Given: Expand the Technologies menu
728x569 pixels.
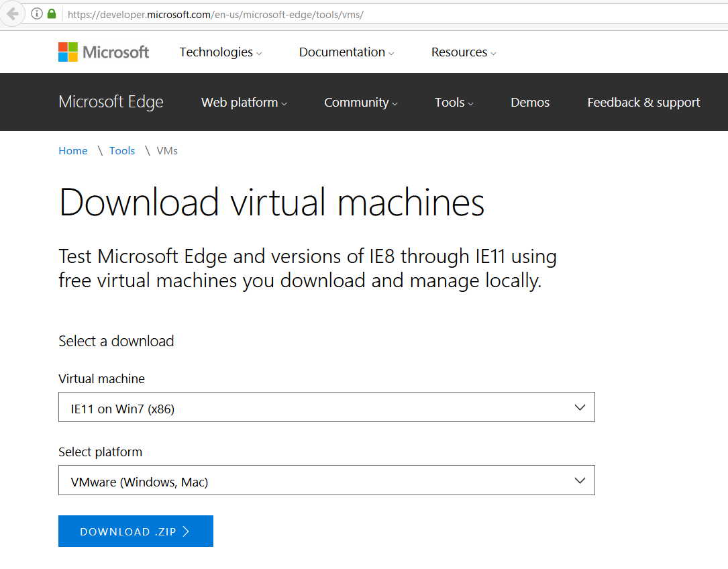Looking at the screenshot, I should (221, 52).
